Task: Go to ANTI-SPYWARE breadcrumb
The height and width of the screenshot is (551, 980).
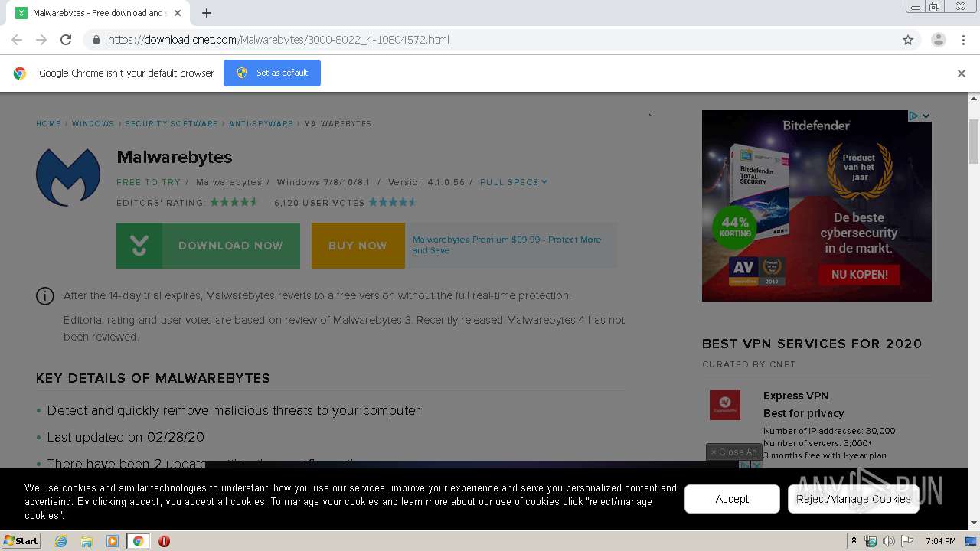Action: tap(261, 123)
